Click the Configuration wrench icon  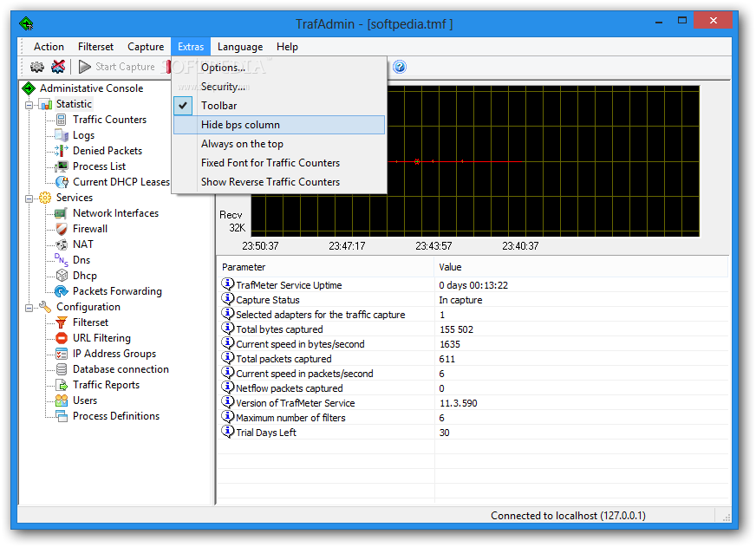tap(45, 307)
